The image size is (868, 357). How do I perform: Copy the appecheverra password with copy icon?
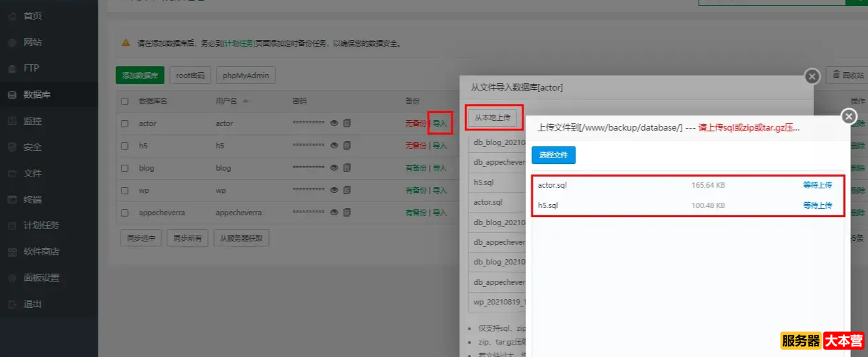[347, 213]
